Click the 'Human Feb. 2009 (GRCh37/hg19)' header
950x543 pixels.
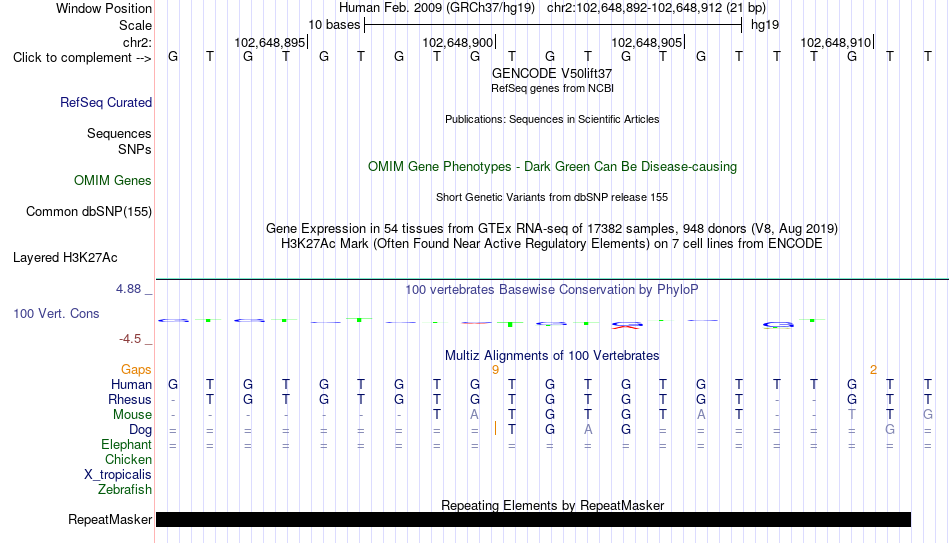pyautogui.click(x=437, y=8)
